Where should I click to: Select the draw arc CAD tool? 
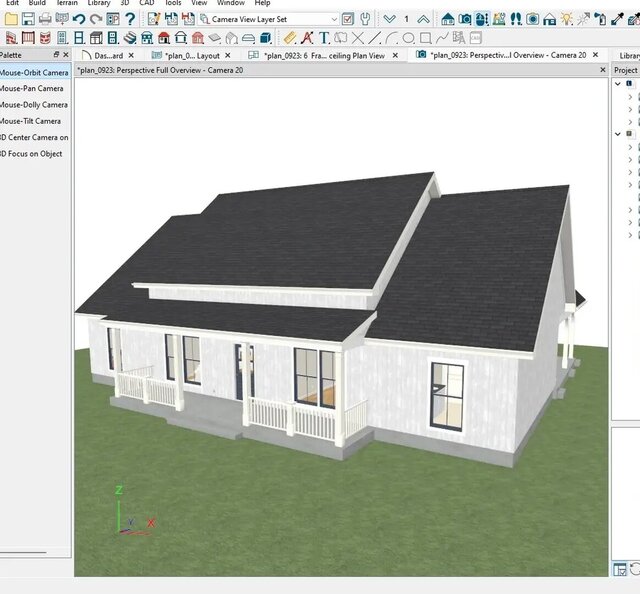tap(391, 38)
